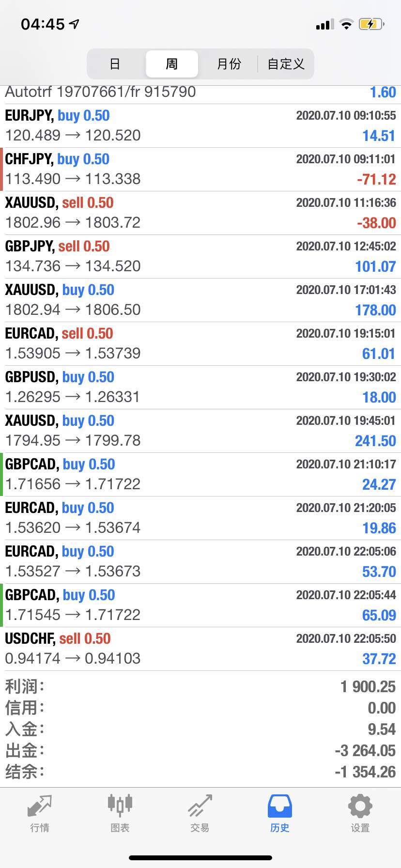This screenshot has height=868, width=401.
Task: Tap the location arrow beside the clock
Action: (x=74, y=24)
